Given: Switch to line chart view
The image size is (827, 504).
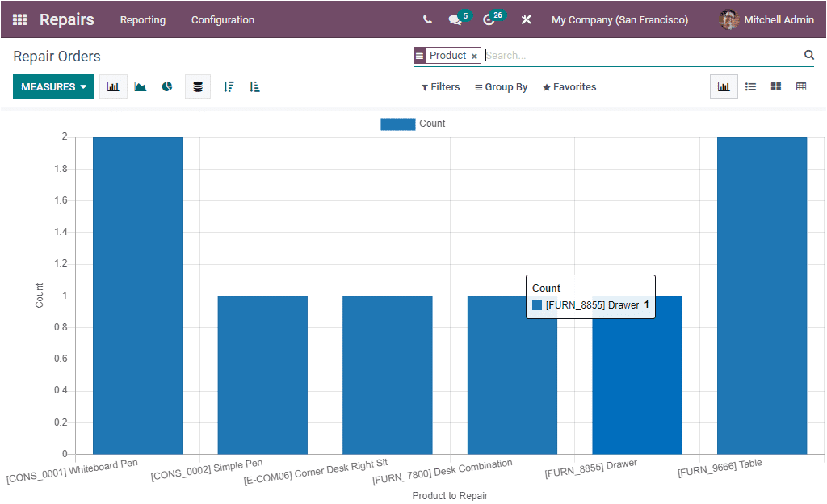Looking at the screenshot, I should click(x=140, y=86).
